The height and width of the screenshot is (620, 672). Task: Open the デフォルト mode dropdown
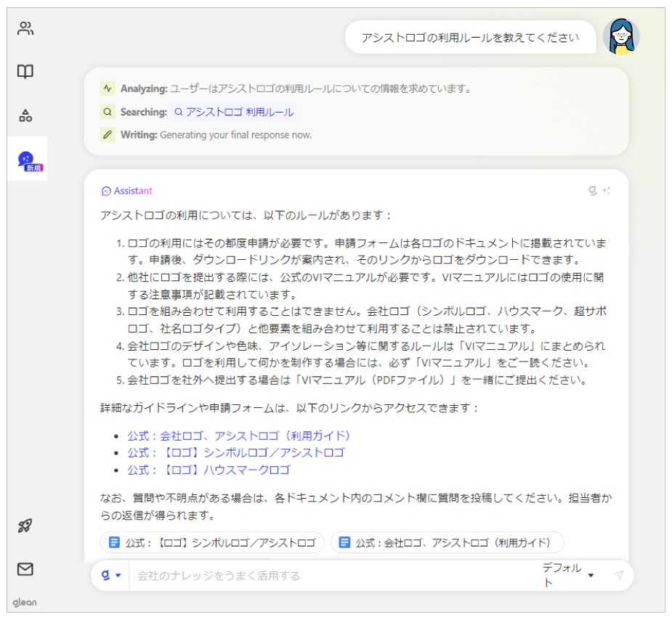pyautogui.click(x=568, y=575)
